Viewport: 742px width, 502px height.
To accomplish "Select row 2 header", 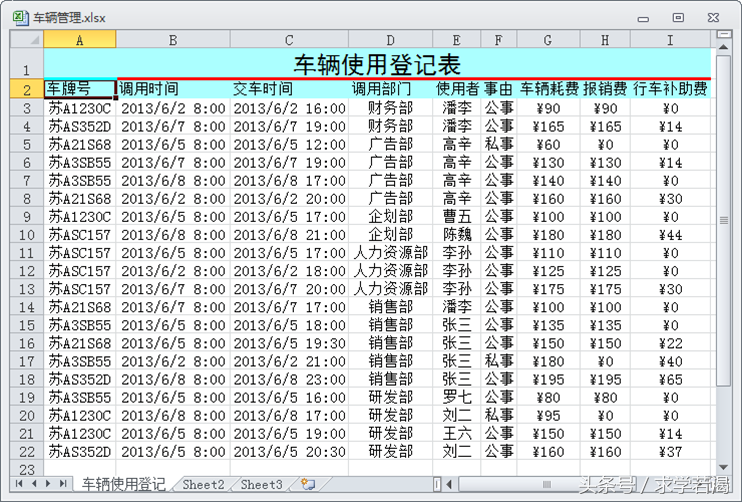I will (27, 89).
